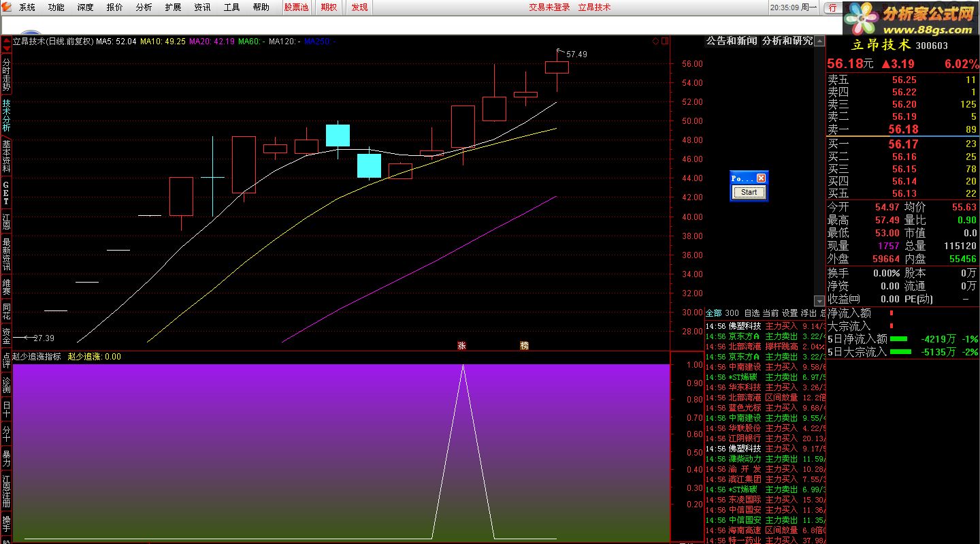Click the 交易未登录 link
This screenshot has height=544, width=980.
pos(549,7)
